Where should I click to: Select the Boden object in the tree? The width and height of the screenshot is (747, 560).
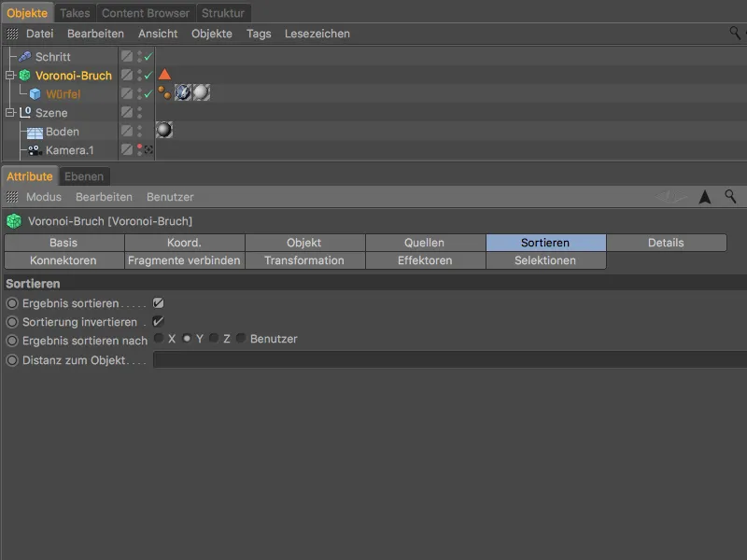click(x=63, y=132)
